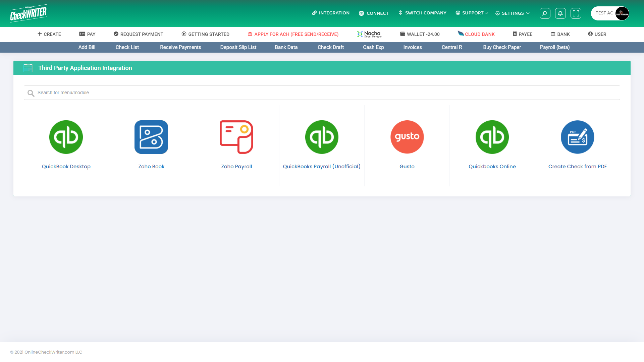Image resolution: width=644 pixels, height=362 pixels.
Task: Open the Create Check from PDF icon
Action: [x=577, y=137]
